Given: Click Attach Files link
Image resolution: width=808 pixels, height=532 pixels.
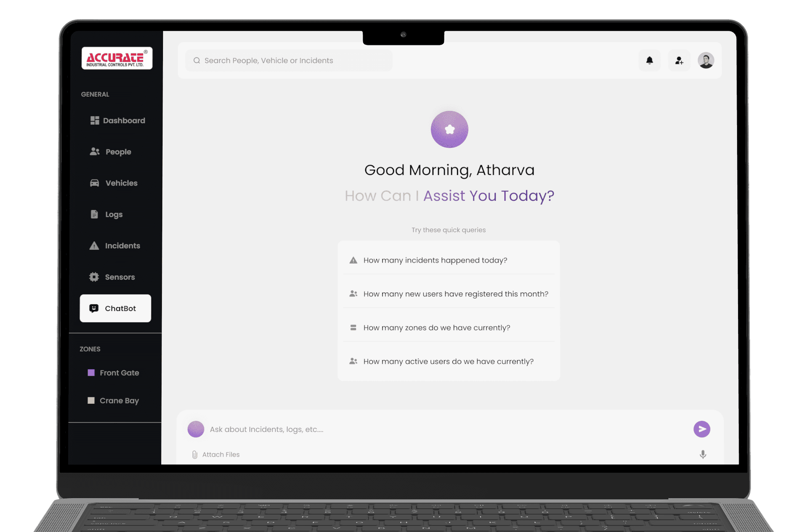Looking at the screenshot, I should click(x=221, y=455).
